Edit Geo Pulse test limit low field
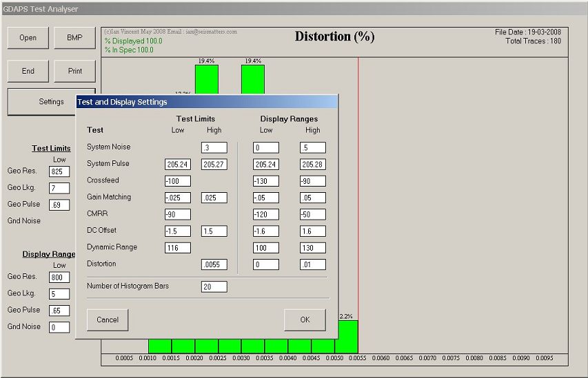 [x=59, y=205]
